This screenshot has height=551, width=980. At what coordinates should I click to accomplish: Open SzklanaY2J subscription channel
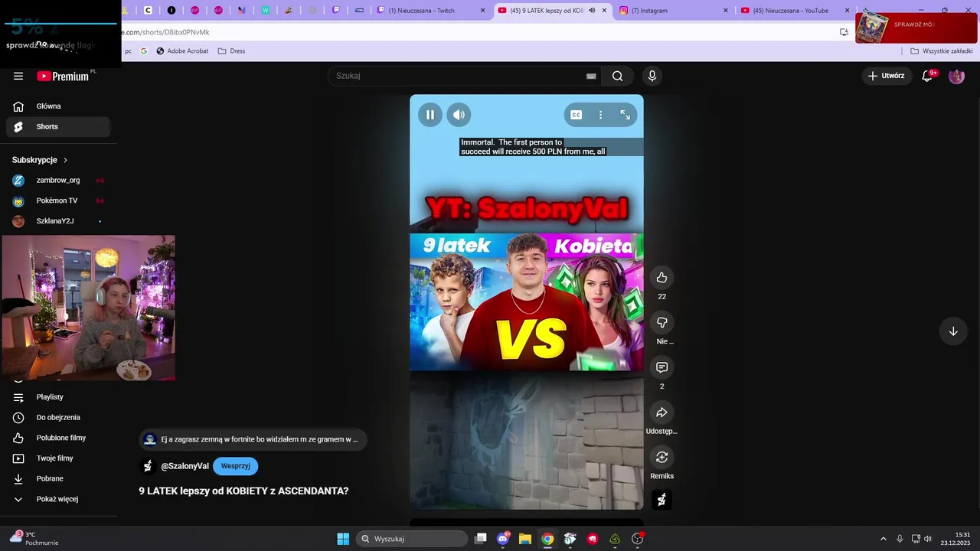58,221
